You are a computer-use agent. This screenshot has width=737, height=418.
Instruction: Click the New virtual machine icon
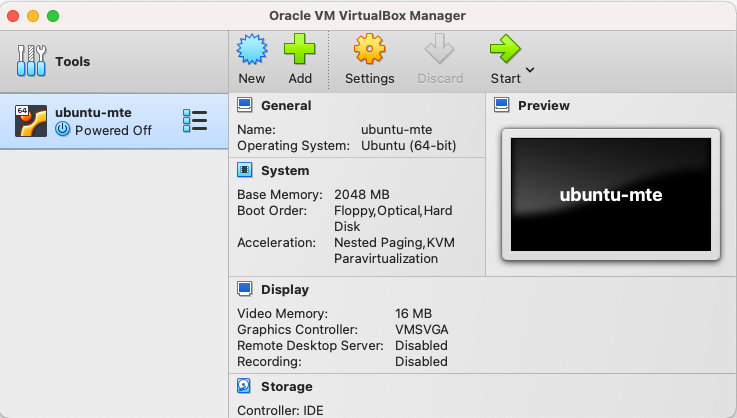(252, 49)
